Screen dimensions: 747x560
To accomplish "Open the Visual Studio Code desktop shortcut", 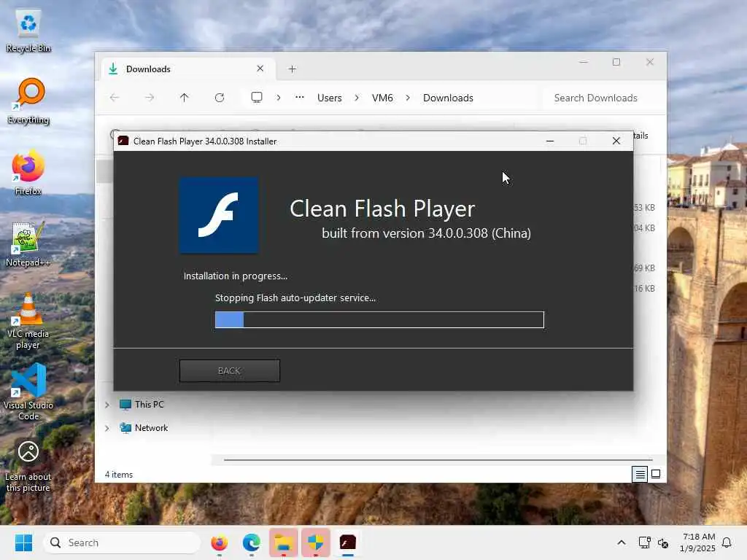I will 28,392.
